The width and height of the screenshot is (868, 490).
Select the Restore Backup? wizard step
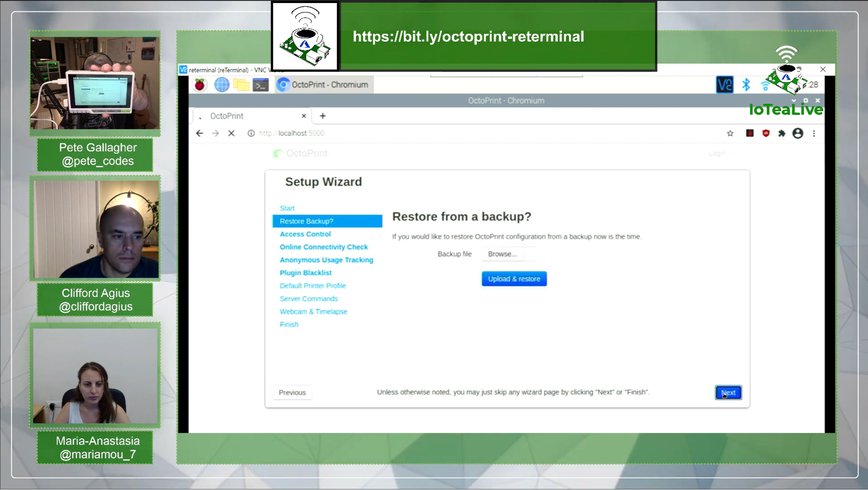pyautogui.click(x=327, y=221)
